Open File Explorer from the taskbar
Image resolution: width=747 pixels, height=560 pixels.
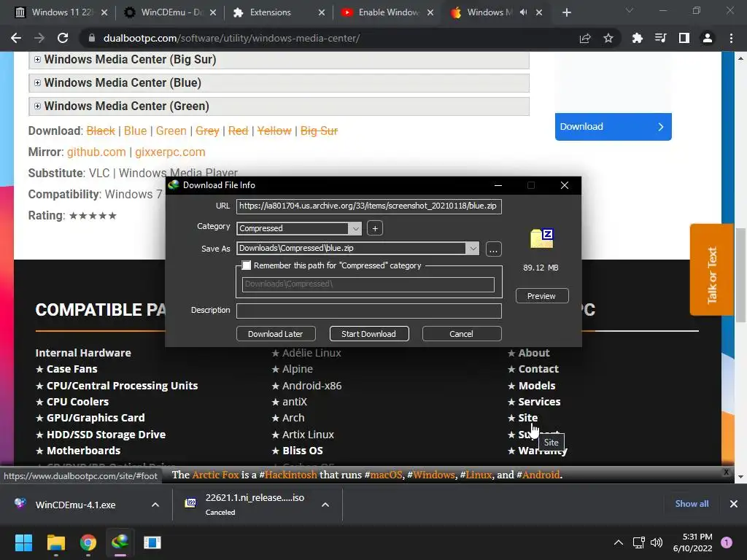55,542
